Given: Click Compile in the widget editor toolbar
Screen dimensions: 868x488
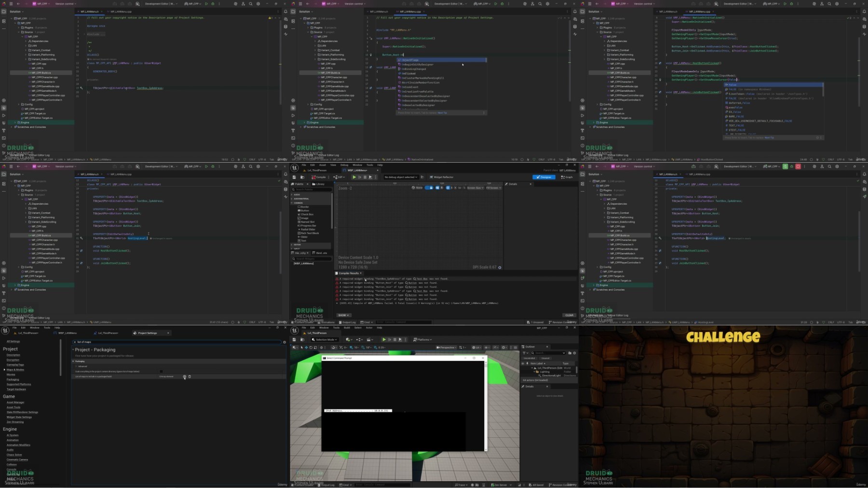Looking at the screenshot, I should pos(319,177).
